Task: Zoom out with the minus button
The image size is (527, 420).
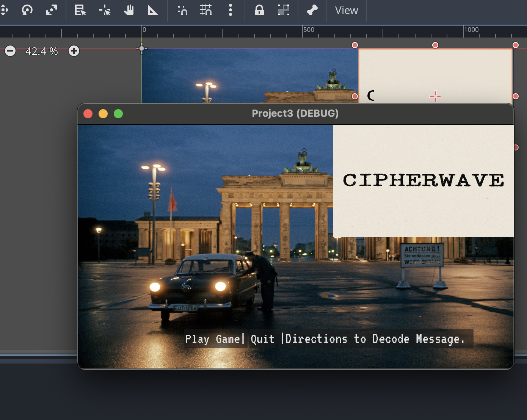Action: pos(10,51)
